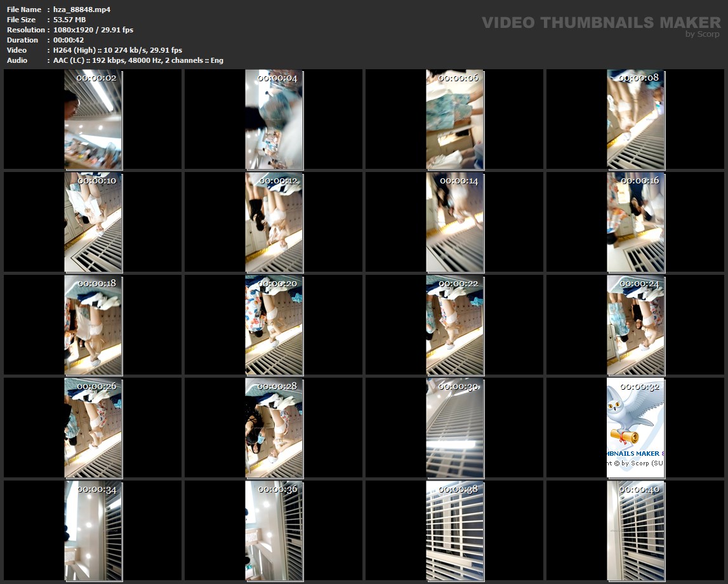Open the frame stamped 00:00:20
Screen dimensions: 728x584
coord(274,325)
